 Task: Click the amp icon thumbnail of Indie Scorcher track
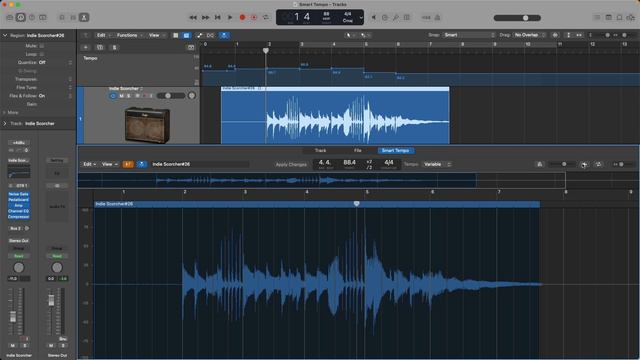tap(147, 124)
